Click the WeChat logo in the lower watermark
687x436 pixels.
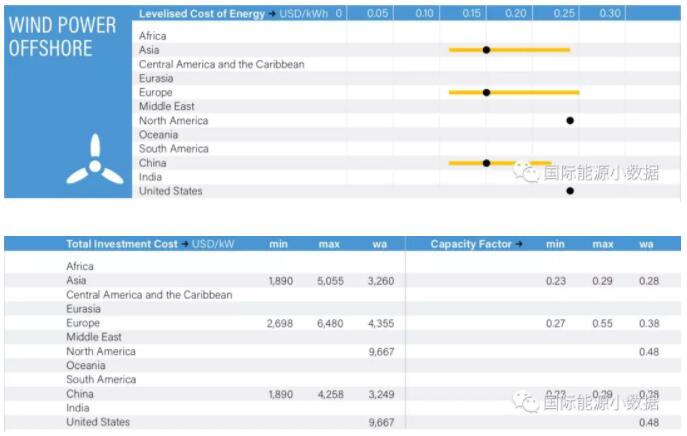point(527,402)
